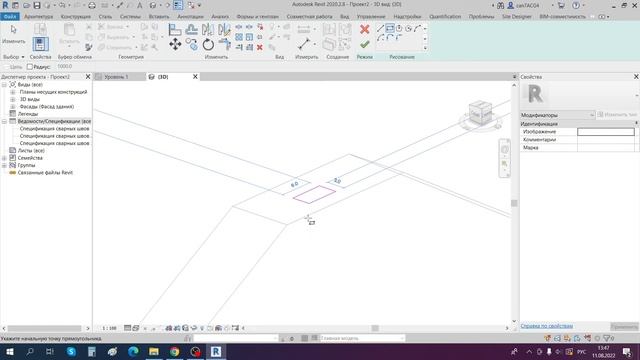Enable the Радиус checkbox
The image size is (640, 360).
[30, 67]
